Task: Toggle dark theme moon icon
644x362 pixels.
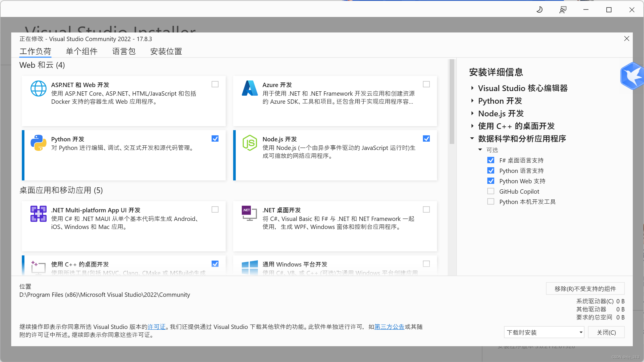Action: pos(540,10)
